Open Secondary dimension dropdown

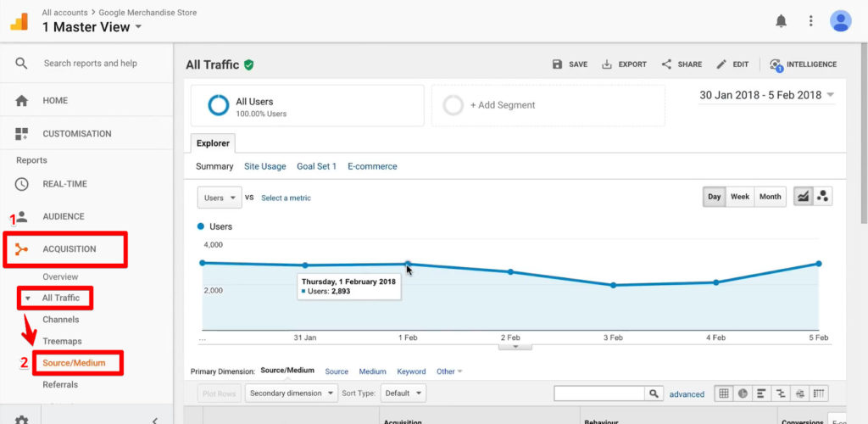coord(292,393)
